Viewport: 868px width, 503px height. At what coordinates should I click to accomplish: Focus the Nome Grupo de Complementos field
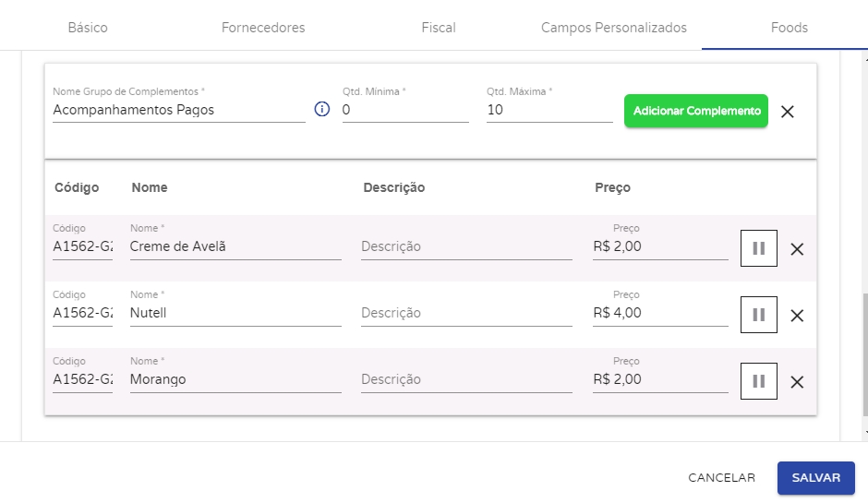178,110
